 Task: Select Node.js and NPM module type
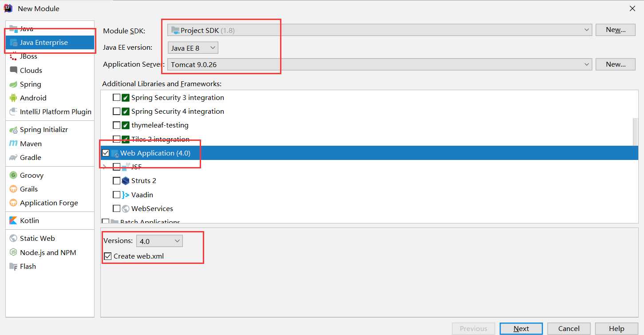point(50,253)
